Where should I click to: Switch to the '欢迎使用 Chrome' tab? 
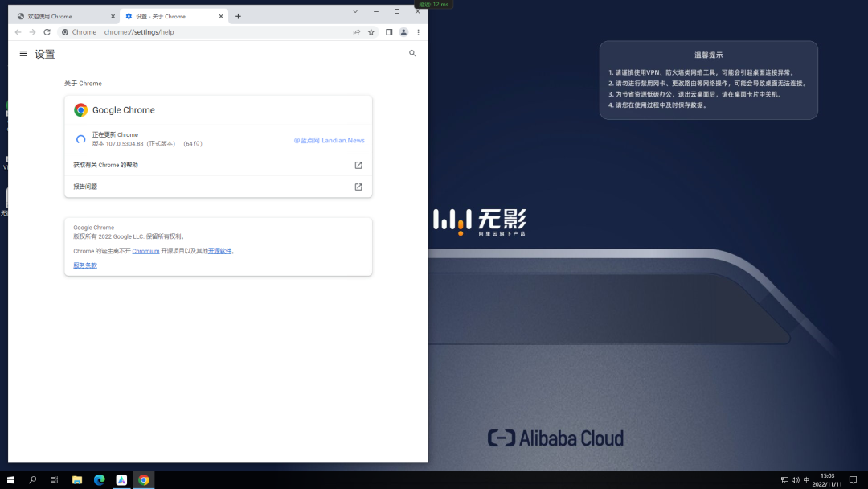66,17
